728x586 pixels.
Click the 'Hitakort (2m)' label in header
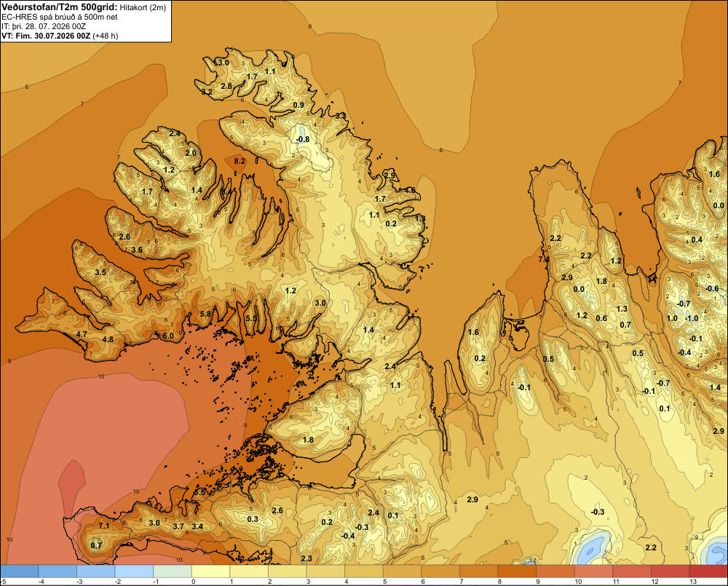[143, 7]
